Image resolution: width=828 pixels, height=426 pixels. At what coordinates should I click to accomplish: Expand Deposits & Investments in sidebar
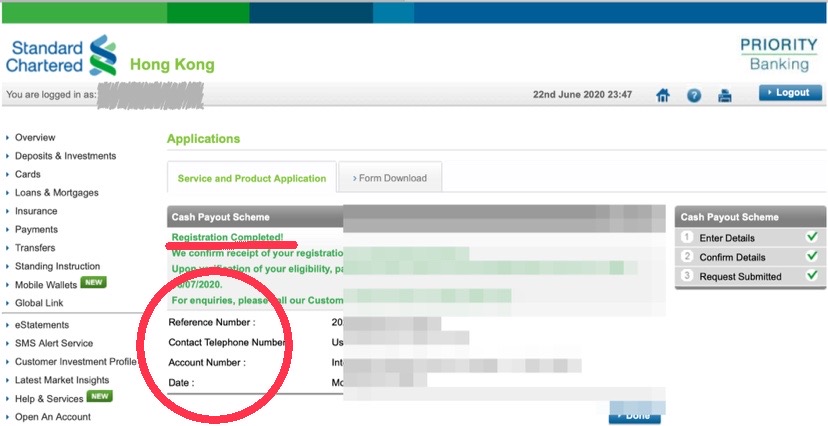click(65, 156)
